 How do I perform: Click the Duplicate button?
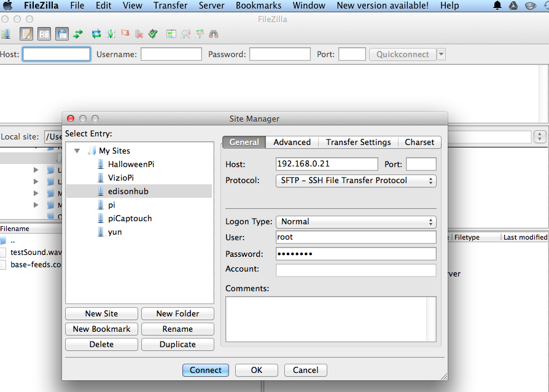point(178,344)
